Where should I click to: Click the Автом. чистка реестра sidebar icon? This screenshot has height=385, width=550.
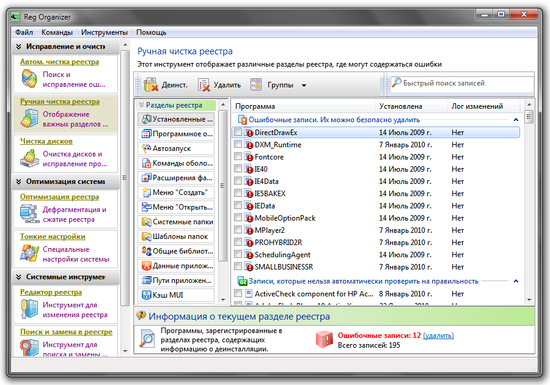[x=29, y=79]
